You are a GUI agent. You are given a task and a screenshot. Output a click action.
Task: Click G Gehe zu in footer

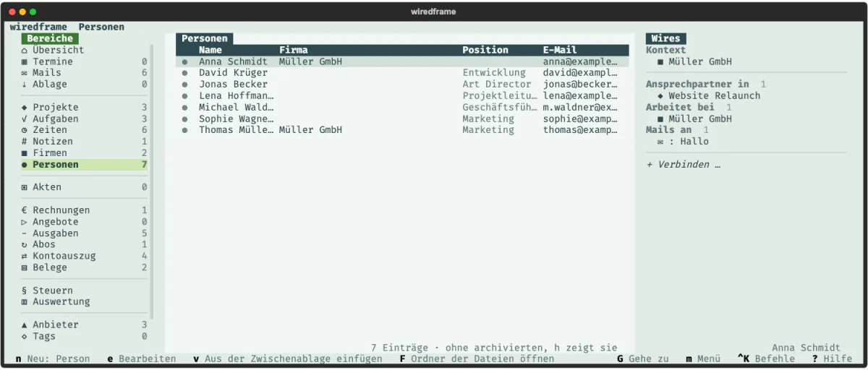coord(643,358)
